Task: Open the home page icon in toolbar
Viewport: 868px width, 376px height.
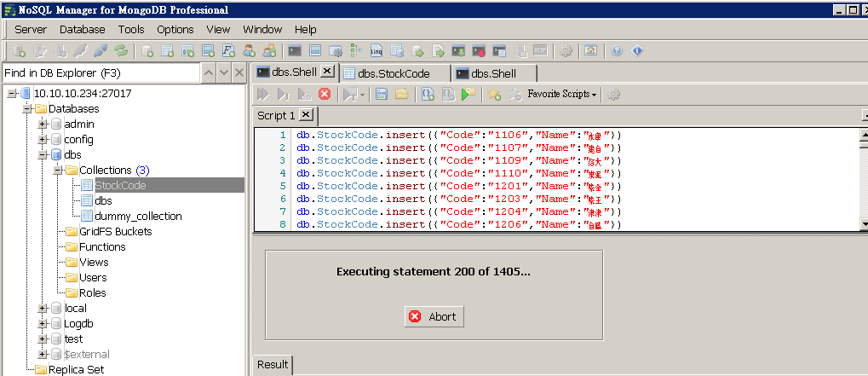Action: (590, 51)
